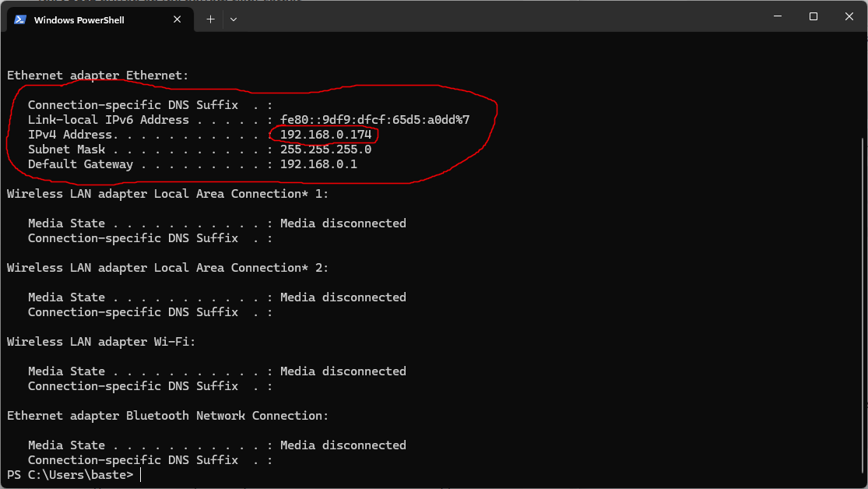Expand the new tab profile dropdown chevron
This screenshot has width=868, height=489.
coord(234,19)
